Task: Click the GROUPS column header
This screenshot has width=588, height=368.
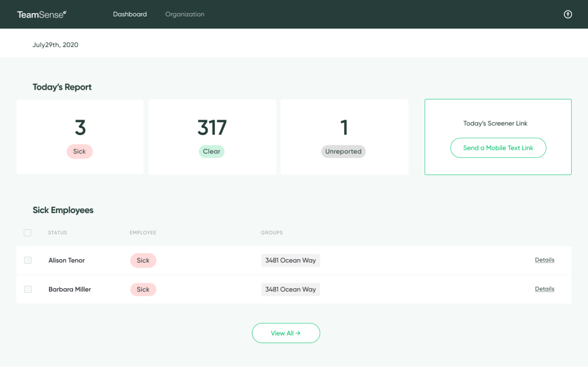Action: pyautogui.click(x=272, y=233)
